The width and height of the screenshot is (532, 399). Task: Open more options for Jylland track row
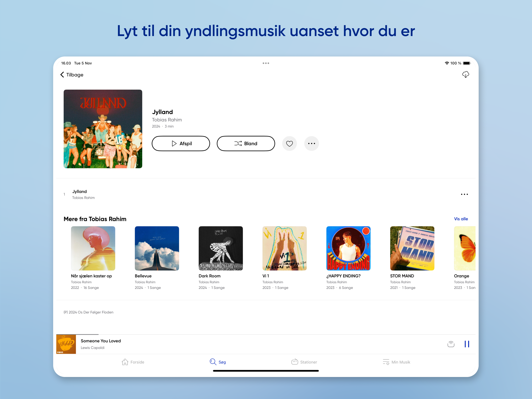click(x=464, y=194)
